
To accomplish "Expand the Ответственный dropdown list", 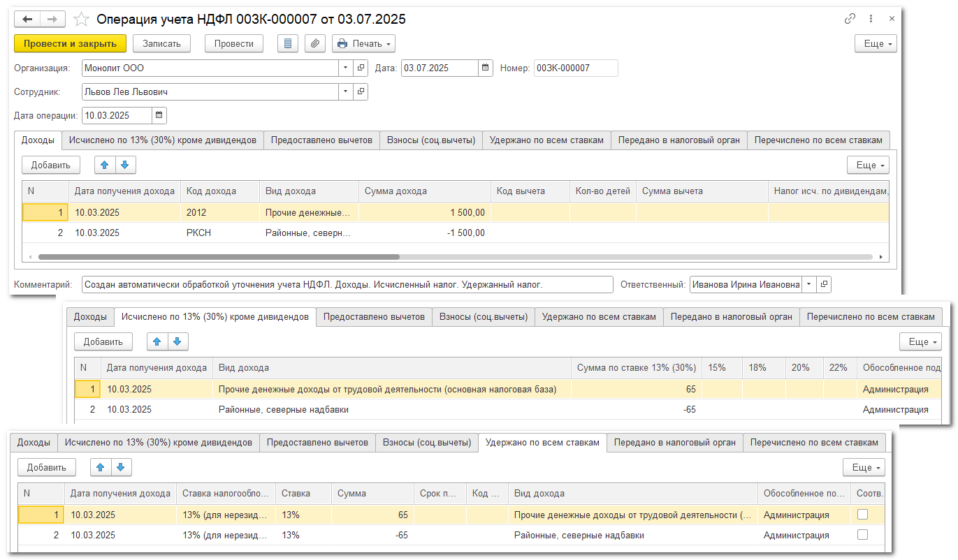I will (808, 285).
